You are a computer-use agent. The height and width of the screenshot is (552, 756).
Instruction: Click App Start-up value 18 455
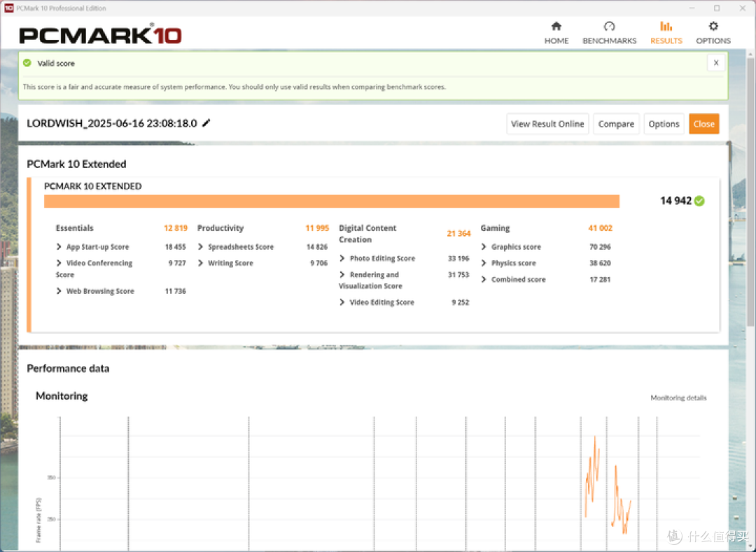pos(176,247)
